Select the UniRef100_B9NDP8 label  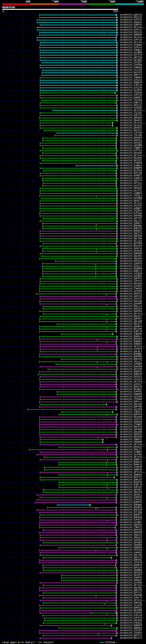tap(131, 168)
